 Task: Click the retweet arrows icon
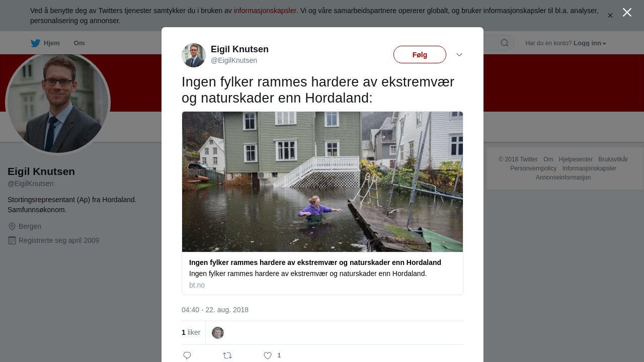coord(227,355)
